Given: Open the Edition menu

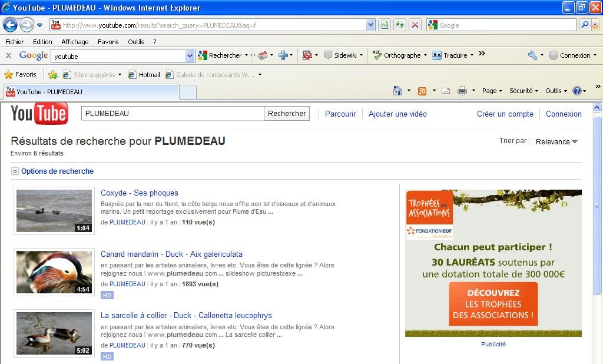Looking at the screenshot, I should point(42,42).
